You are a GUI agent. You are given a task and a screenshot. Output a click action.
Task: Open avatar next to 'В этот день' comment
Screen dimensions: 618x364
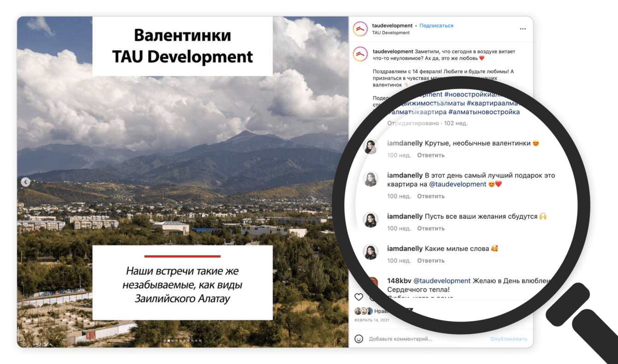[x=370, y=179]
